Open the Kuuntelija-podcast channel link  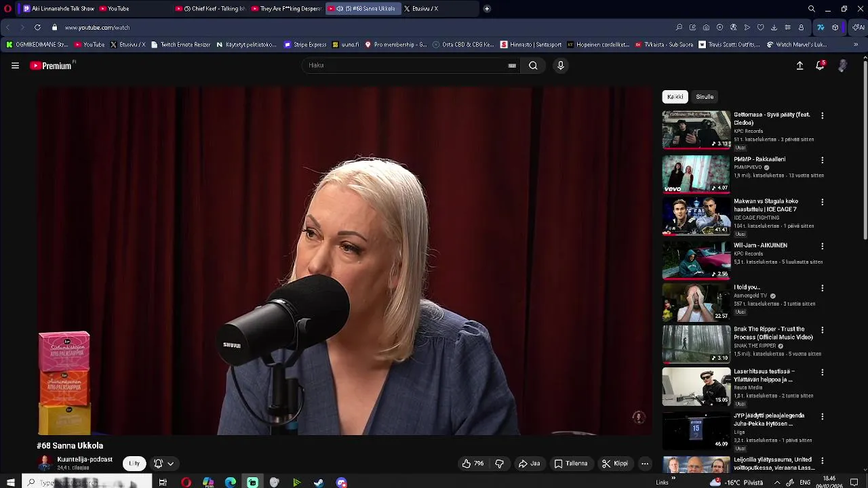click(x=85, y=460)
